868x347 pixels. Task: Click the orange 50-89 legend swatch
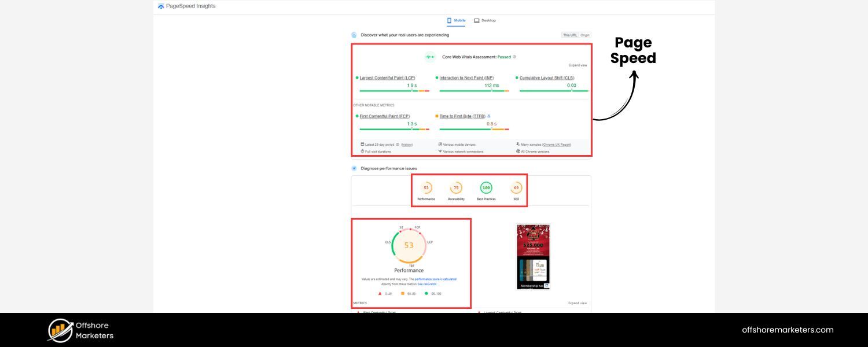[403, 293]
